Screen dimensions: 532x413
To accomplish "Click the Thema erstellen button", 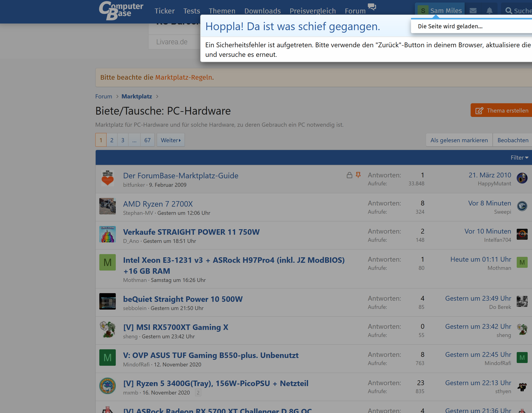I will (x=502, y=110).
